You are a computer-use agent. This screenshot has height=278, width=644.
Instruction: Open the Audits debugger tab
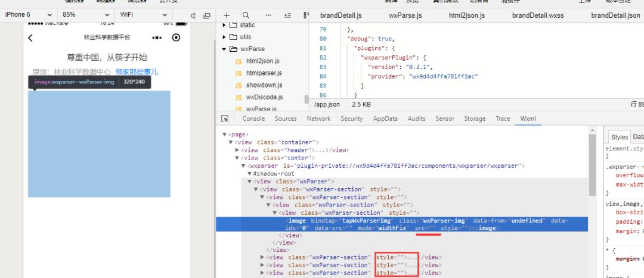[x=416, y=118]
